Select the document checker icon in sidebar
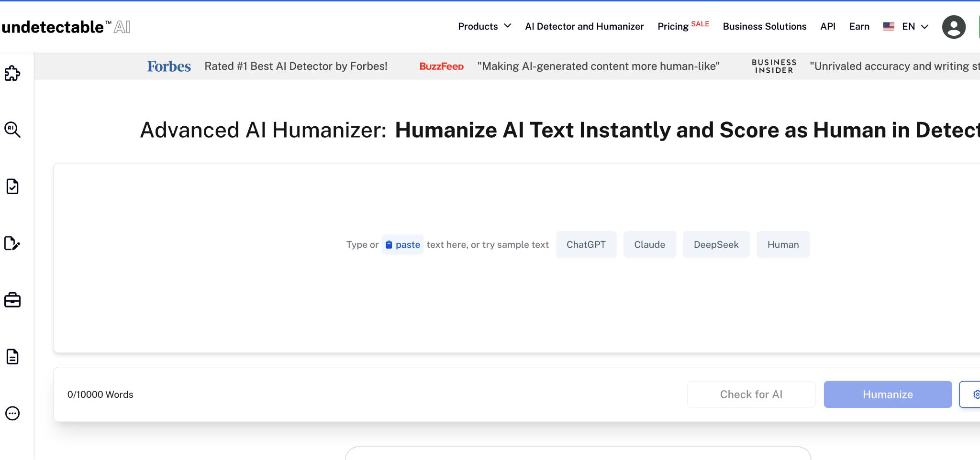The width and height of the screenshot is (980, 460). click(13, 186)
